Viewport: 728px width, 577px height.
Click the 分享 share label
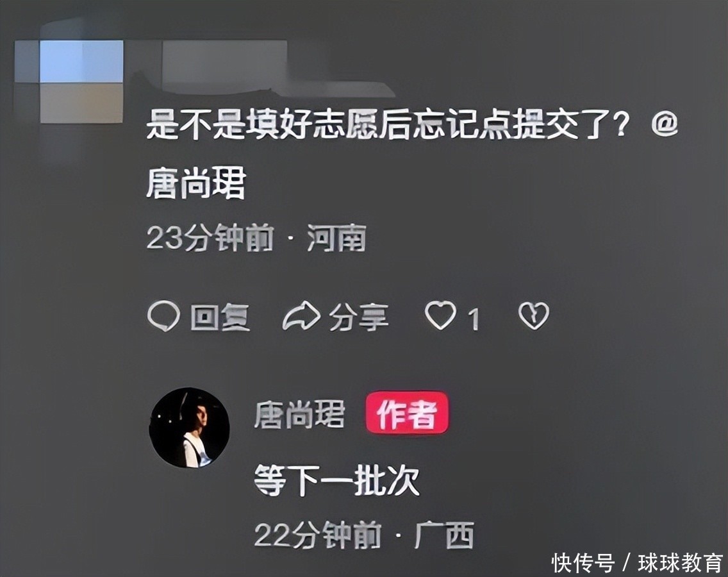click(x=358, y=317)
